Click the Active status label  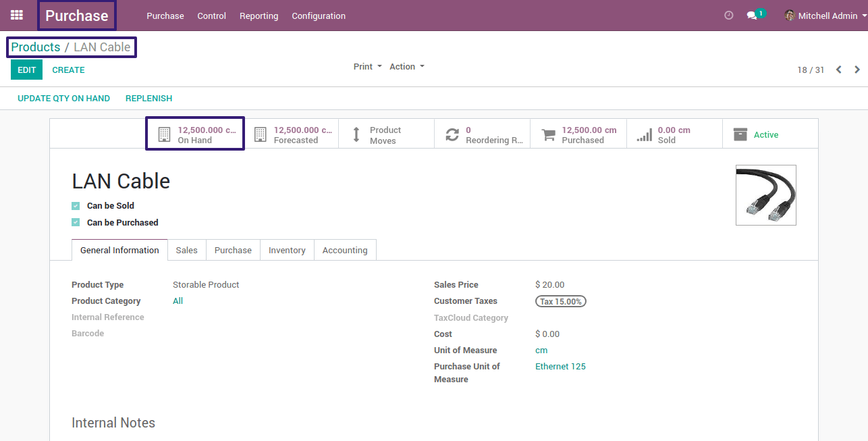pos(766,135)
